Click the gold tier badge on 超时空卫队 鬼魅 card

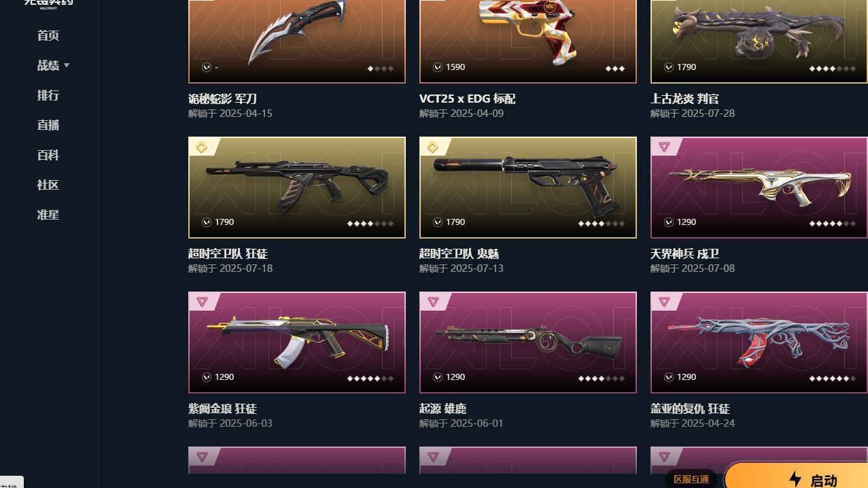coord(433,147)
